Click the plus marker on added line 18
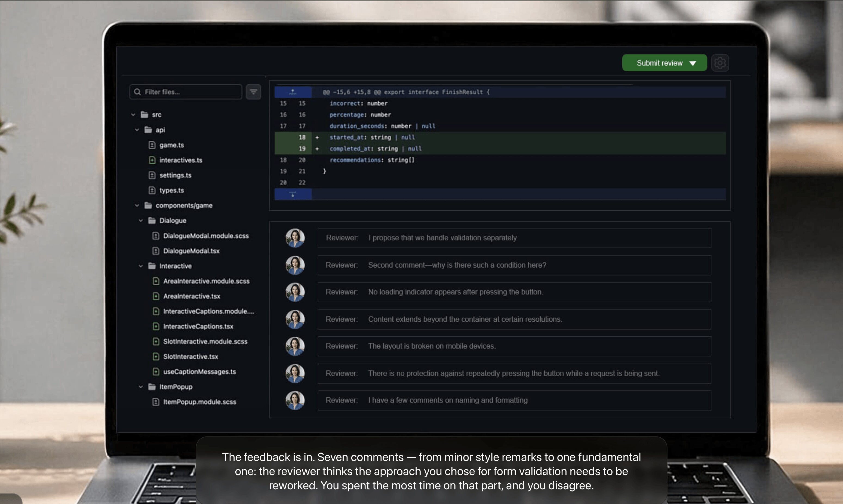The image size is (843, 504). (x=317, y=137)
